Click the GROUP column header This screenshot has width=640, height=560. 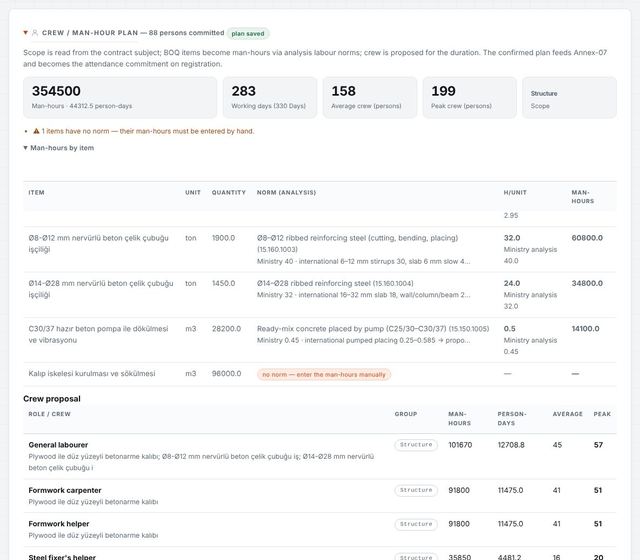tap(406, 414)
